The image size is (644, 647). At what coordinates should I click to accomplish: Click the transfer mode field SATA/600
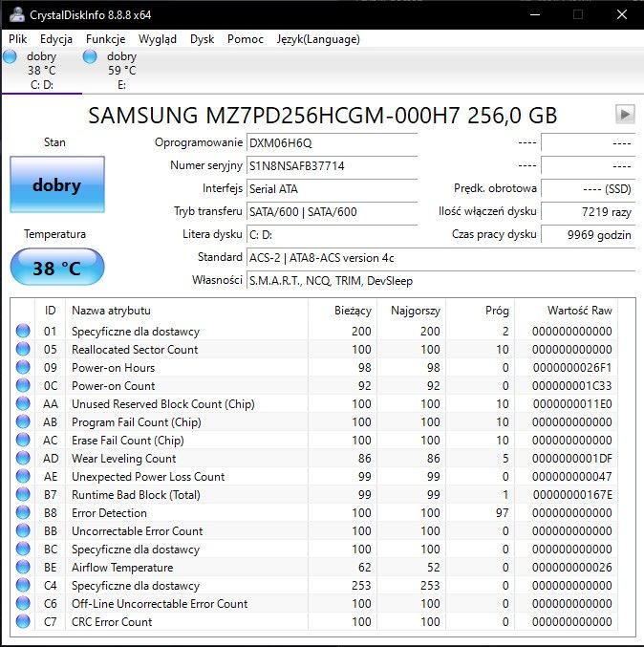[x=333, y=211]
